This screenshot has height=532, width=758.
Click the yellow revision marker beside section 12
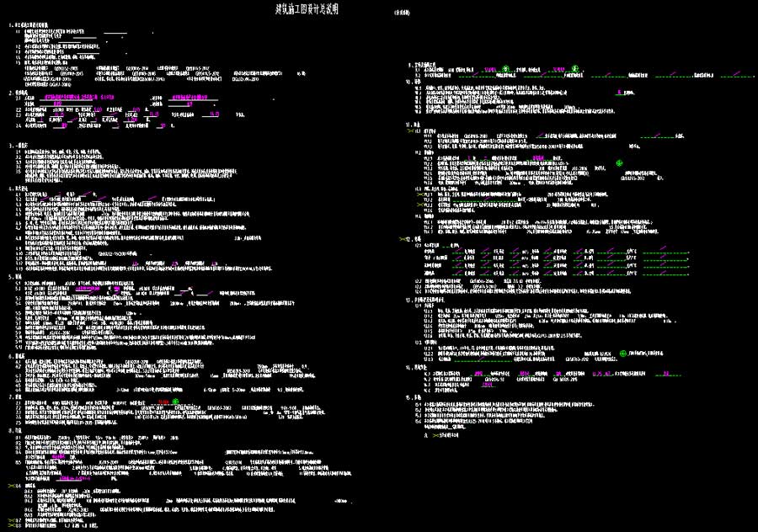(403, 239)
